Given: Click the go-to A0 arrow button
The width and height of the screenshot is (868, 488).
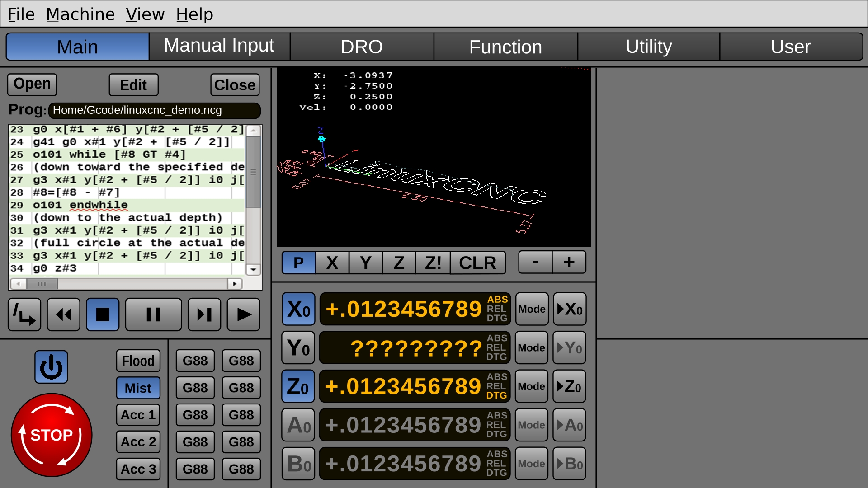Looking at the screenshot, I should [570, 425].
